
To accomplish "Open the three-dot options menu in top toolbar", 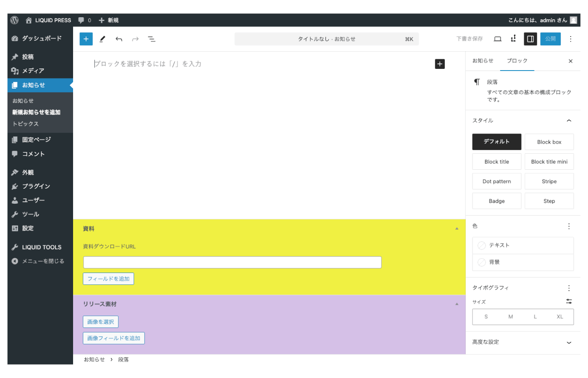I will pos(570,39).
